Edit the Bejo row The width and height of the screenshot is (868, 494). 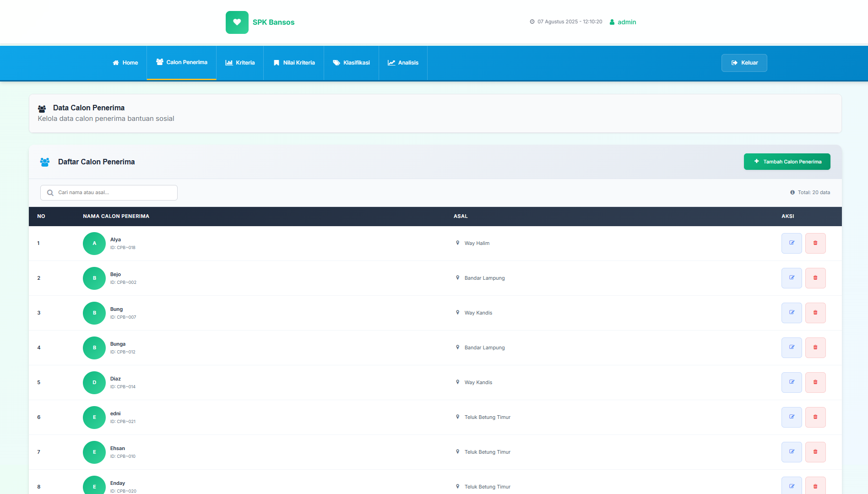coord(792,278)
